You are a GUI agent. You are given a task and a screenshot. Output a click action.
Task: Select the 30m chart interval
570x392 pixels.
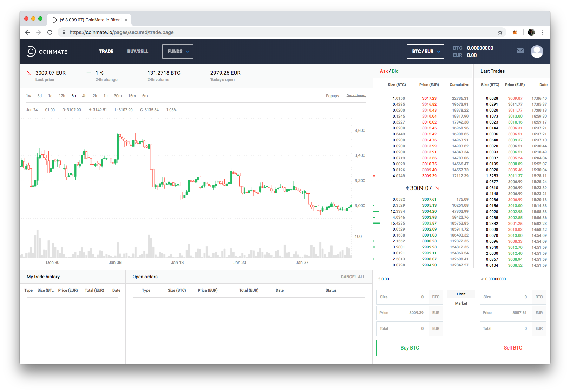click(x=118, y=96)
